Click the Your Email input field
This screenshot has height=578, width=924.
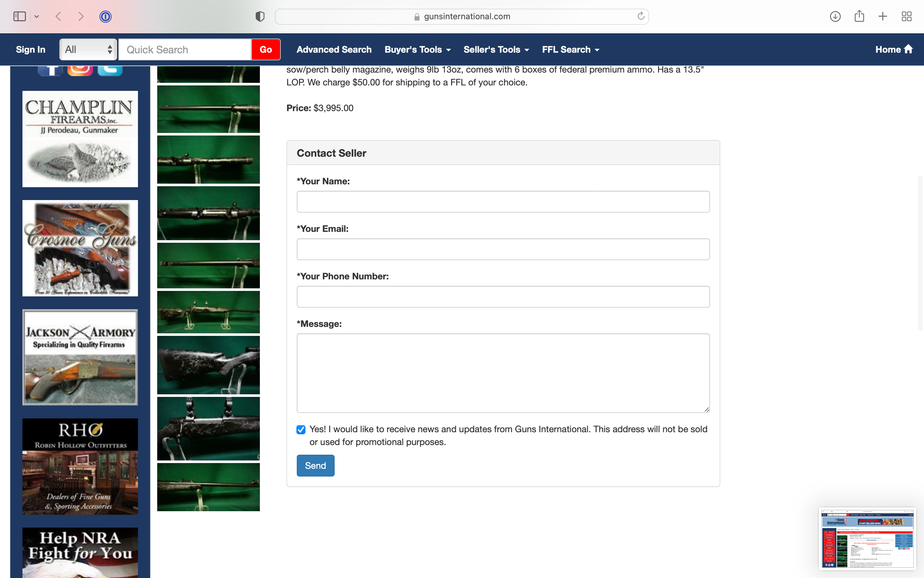(x=503, y=249)
